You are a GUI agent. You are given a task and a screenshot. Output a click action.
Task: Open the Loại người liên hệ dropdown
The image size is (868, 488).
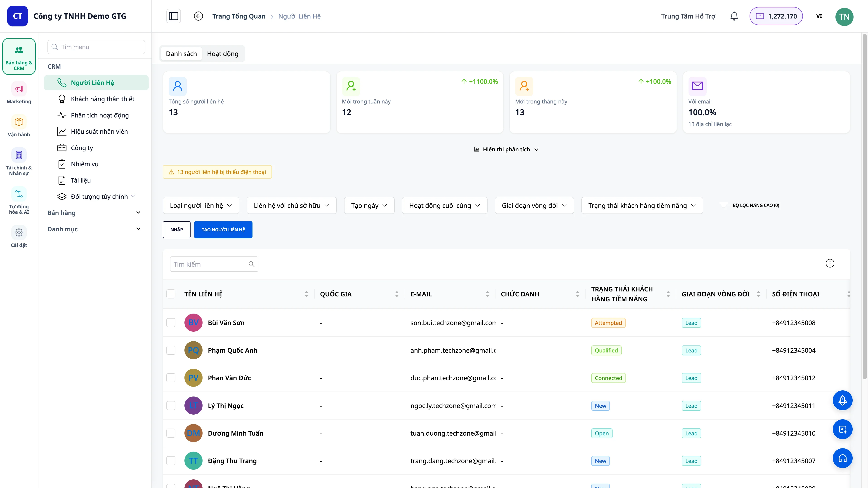click(x=201, y=205)
